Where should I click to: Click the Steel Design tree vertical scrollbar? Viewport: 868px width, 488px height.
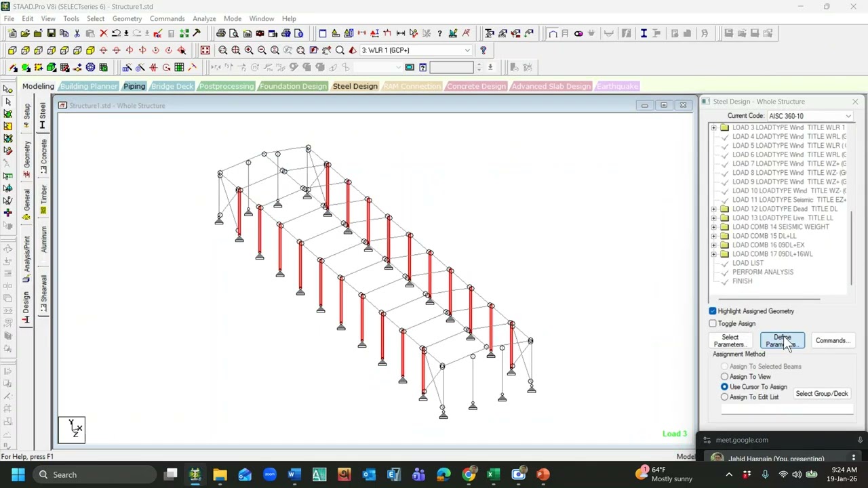point(851,248)
